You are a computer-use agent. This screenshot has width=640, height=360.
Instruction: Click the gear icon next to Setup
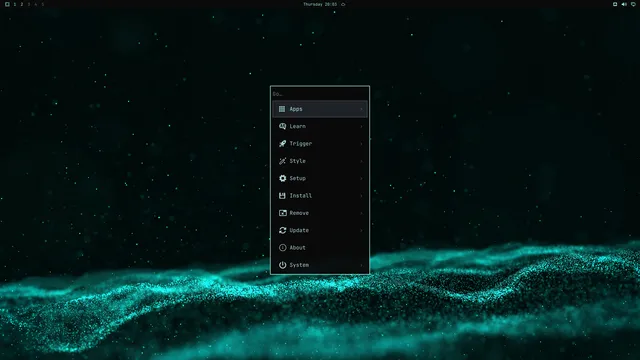(282, 178)
